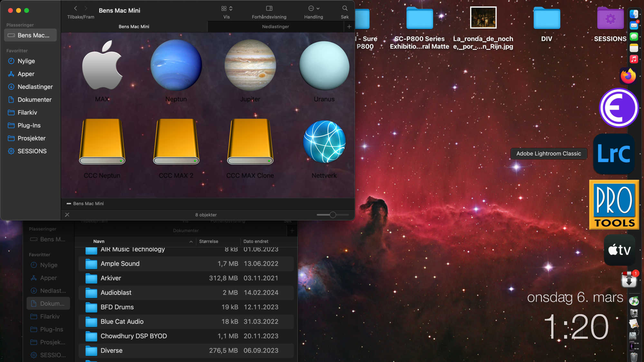Open Firefox from the dock

point(628,76)
